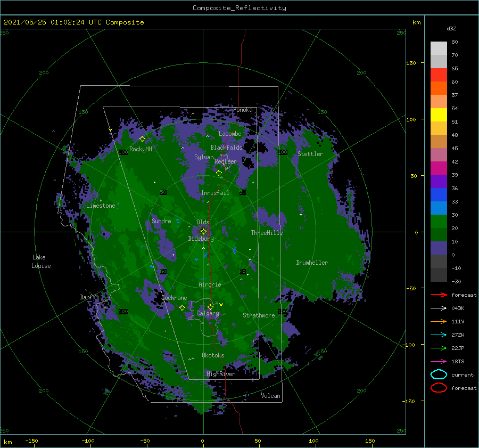This screenshot has height=448, width=479.
Task: Pick the light gray 70-80 dBZ swatch
Action: [x=439, y=48]
